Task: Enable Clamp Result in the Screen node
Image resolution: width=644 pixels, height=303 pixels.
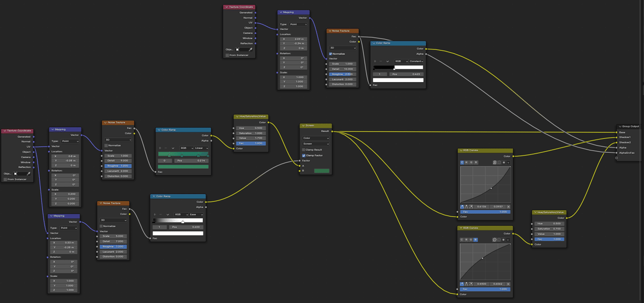Action: click(x=304, y=150)
